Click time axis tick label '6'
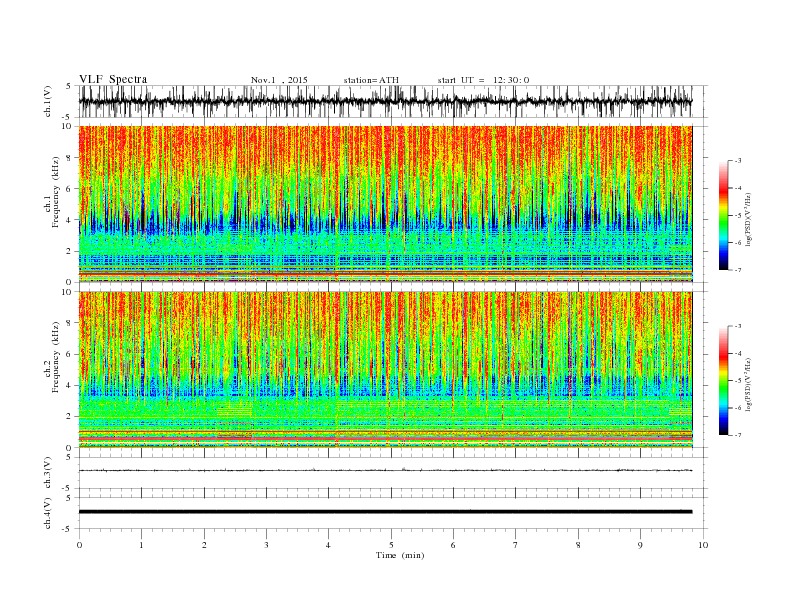Screen dimensions: 792x612 point(453,545)
